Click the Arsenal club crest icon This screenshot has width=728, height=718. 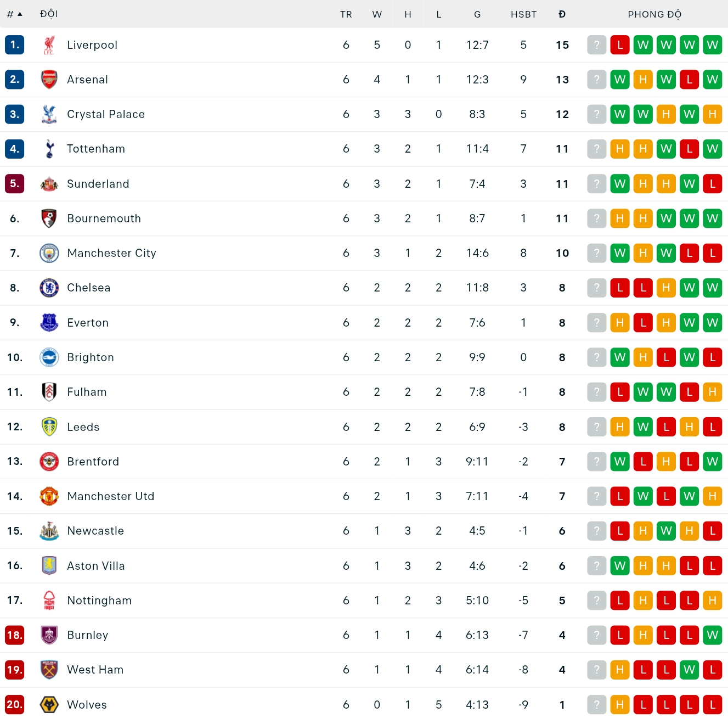(x=49, y=80)
